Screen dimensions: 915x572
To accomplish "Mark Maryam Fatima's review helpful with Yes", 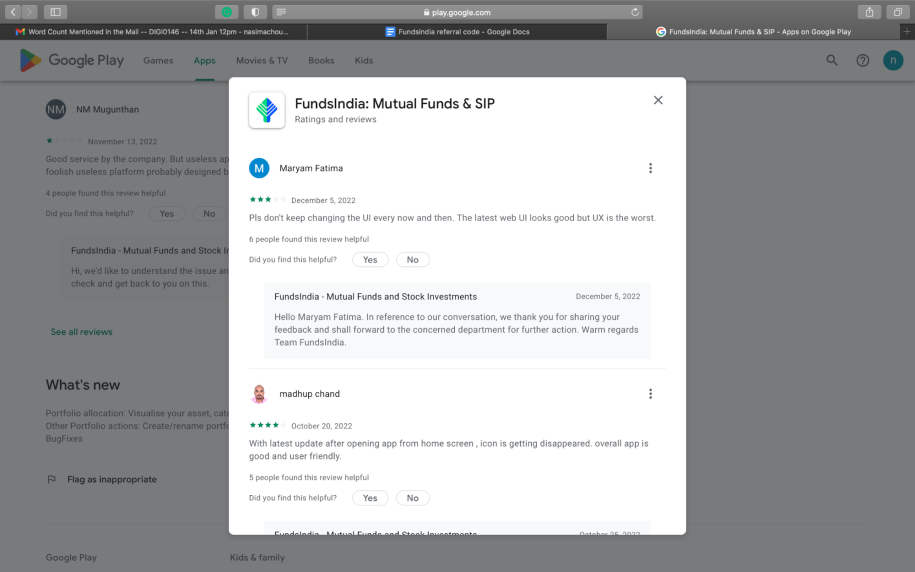I will [370, 260].
